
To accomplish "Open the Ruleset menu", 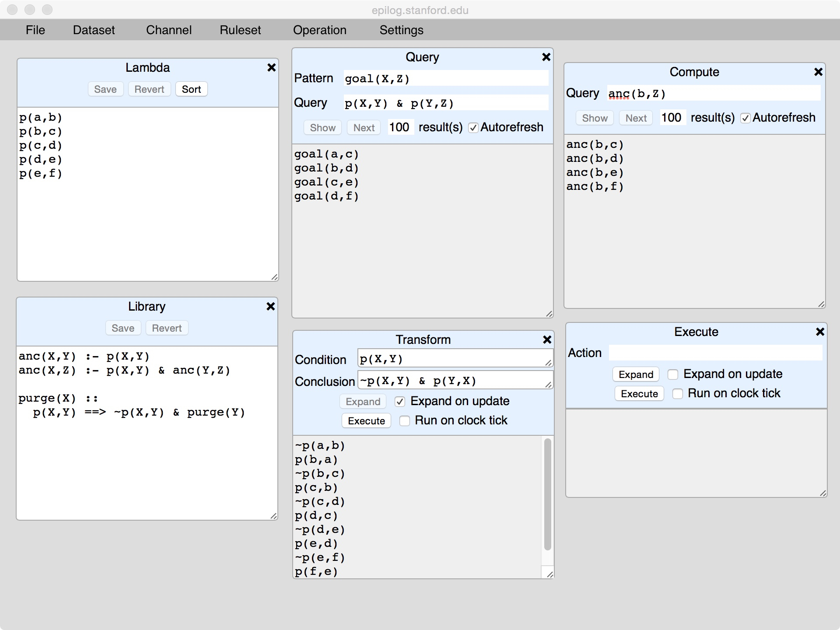I will coord(240,30).
